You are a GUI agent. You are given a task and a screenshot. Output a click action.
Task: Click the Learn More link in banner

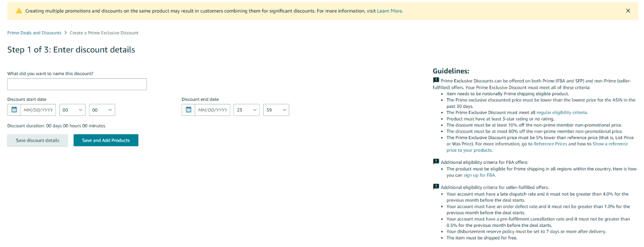click(x=390, y=11)
